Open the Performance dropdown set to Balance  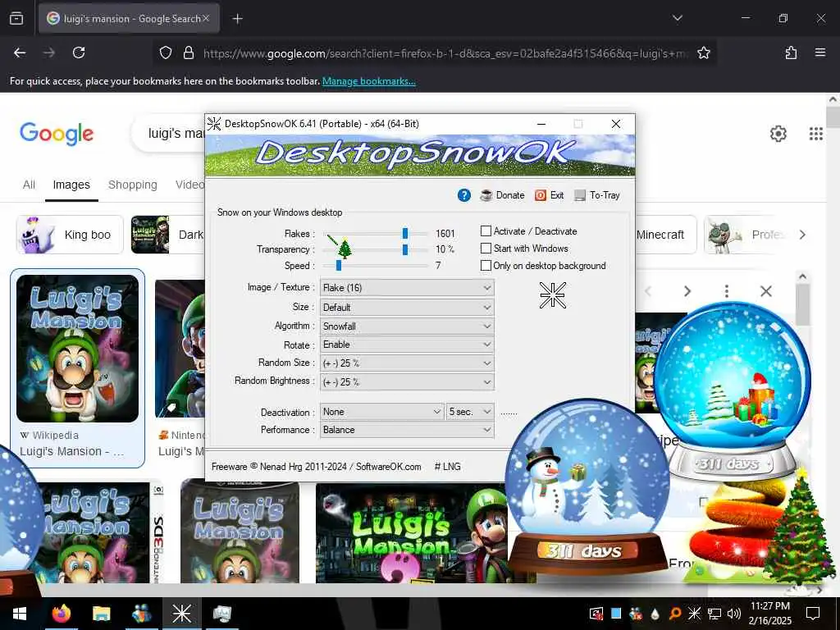click(x=407, y=430)
